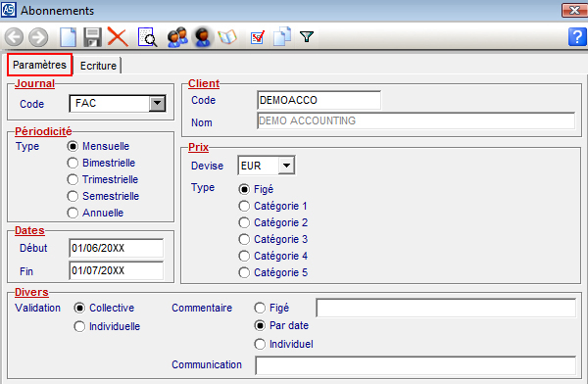588x384 pixels.
Task: Go to previous record with back arrow
Action: coord(15,37)
